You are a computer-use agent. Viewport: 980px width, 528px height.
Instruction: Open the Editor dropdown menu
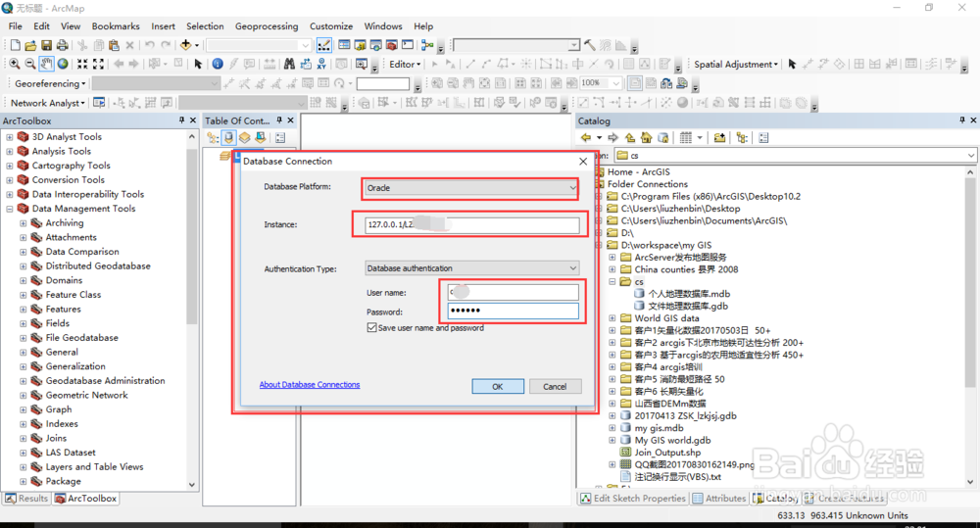tap(405, 64)
